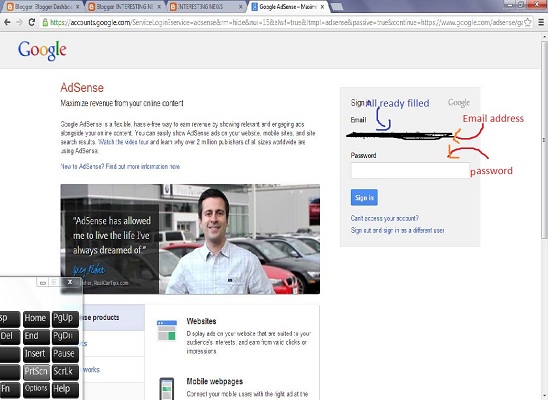The width and height of the screenshot is (548, 400).
Task: Tap the Insert key on on-screen keyboard
Action: (36, 354)
